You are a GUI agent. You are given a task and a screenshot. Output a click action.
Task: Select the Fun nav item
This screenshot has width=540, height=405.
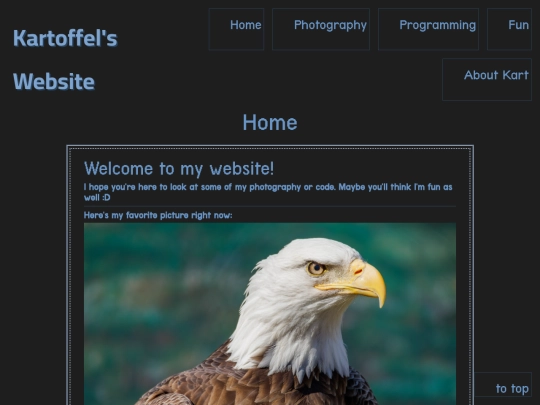coord(509,29)
